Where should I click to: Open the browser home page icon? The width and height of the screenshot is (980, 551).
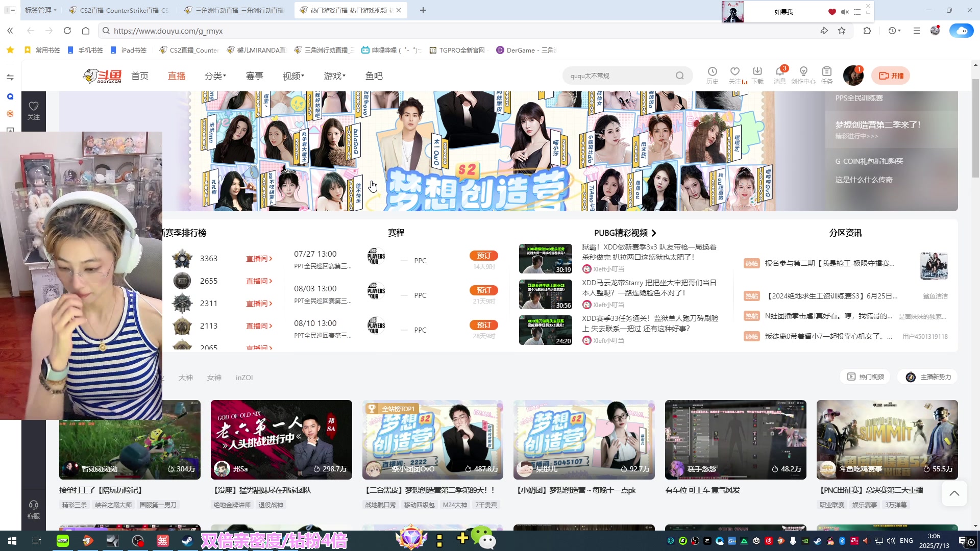[x=86, y=31]
